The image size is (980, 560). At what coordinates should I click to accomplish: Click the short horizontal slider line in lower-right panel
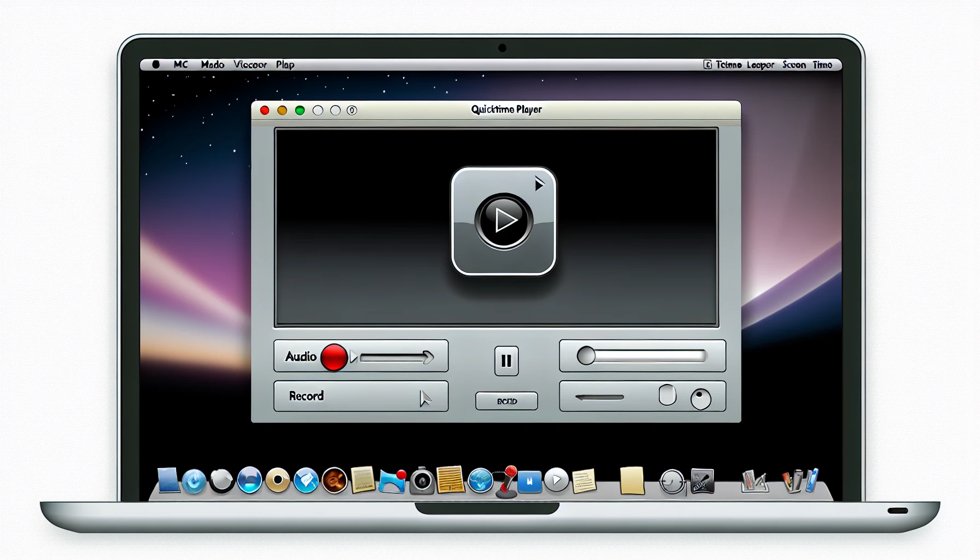pos(599,397)
